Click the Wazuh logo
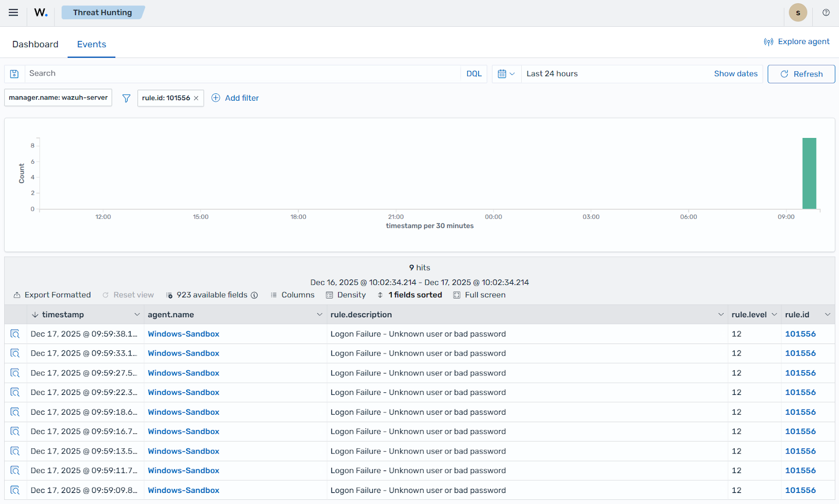This screenshot has width=839, height=504. coord(40,13)
